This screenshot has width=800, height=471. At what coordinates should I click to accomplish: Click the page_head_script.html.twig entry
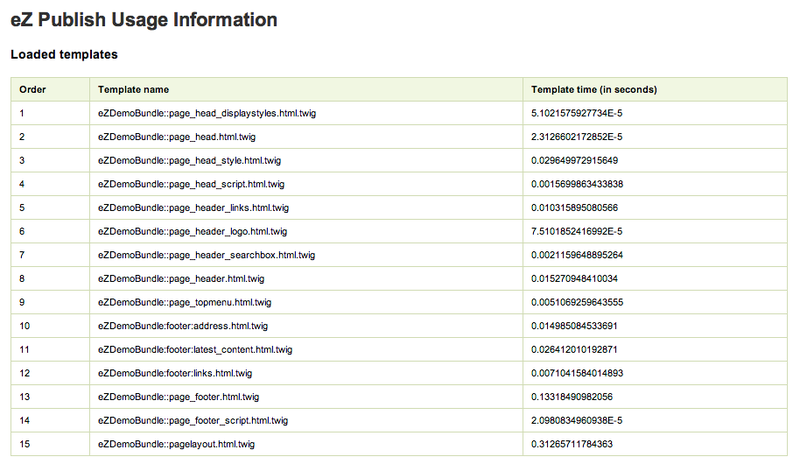coord(191,184)
